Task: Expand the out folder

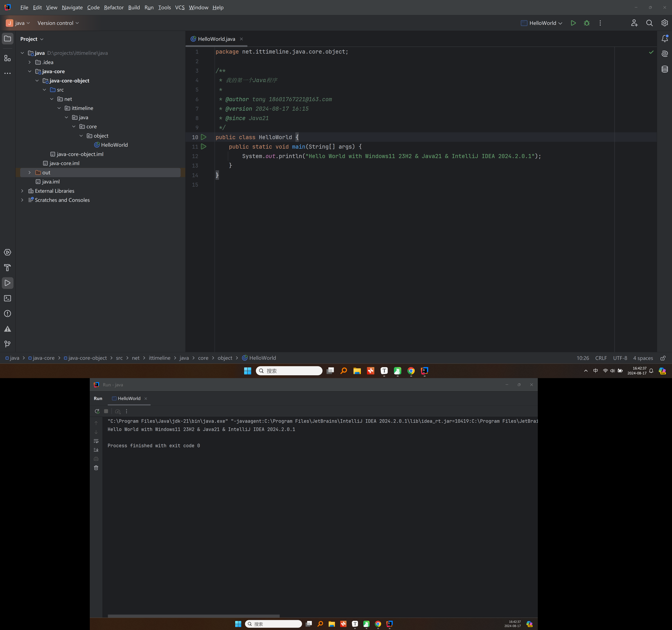Action: click(29, 172)
